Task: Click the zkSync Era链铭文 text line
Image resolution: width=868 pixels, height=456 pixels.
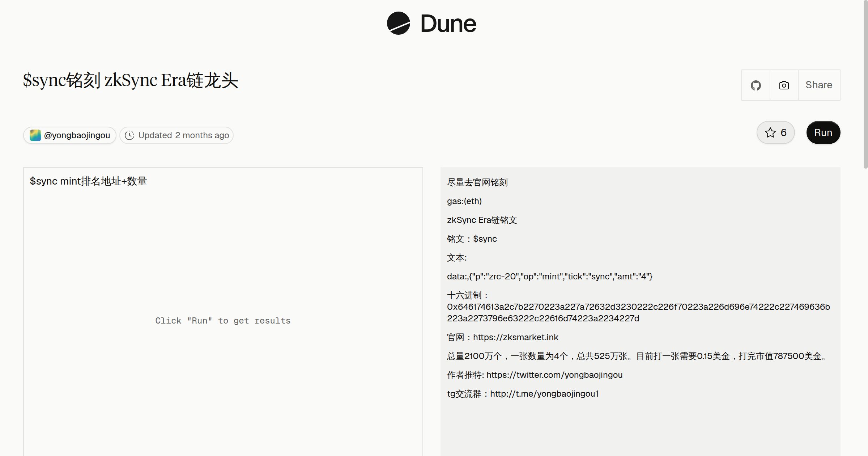Action: click(x=482, y=220)
